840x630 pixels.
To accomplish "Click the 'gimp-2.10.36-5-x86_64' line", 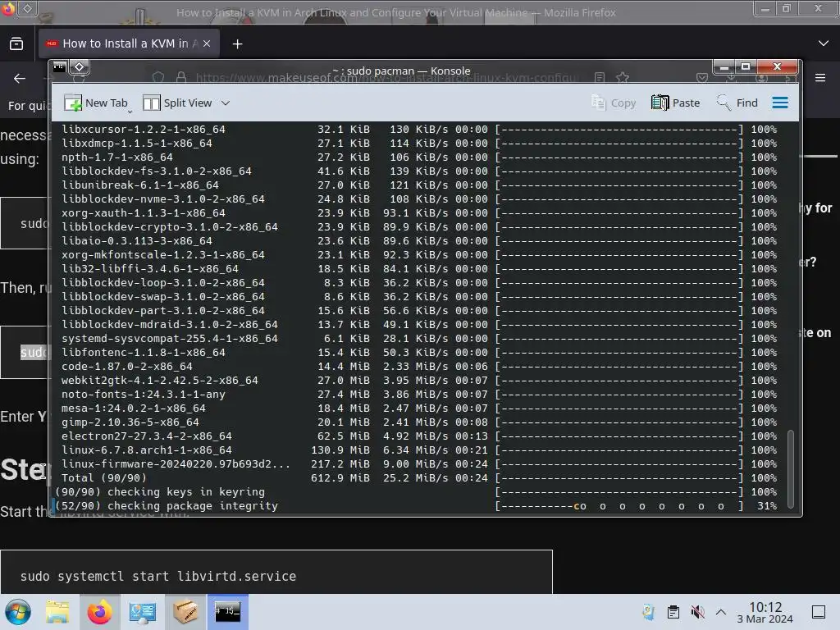I will tap(419, 422).
